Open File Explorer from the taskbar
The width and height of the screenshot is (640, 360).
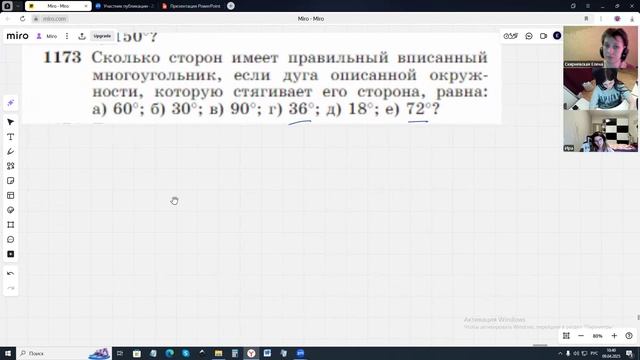click(218, 353)
